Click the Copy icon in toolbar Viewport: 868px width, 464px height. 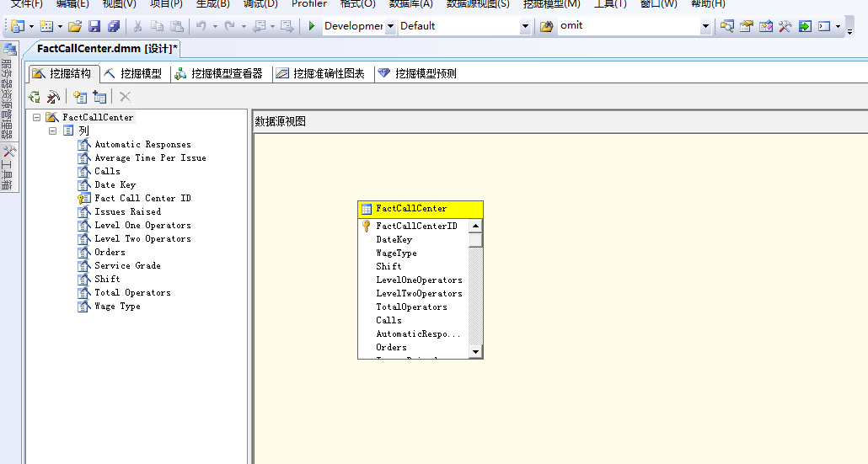click(158, 26)
